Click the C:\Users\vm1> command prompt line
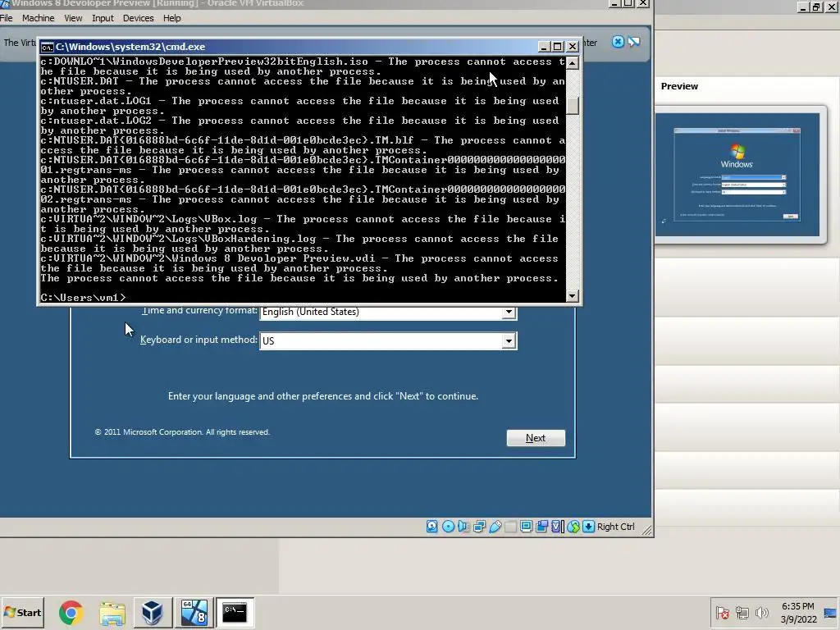 [x=83, y=297]
